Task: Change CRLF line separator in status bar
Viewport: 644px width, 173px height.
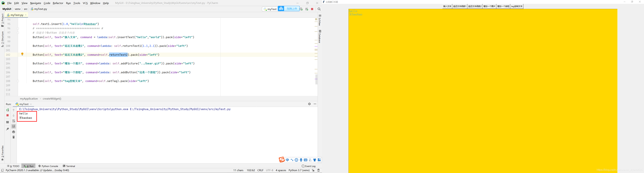Action: [x=260, y=170]
